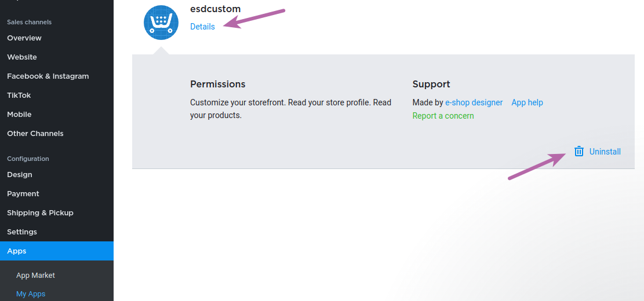The image size is (644, 301).
Task: Open the App help link
Action: (x=527, y=102)
